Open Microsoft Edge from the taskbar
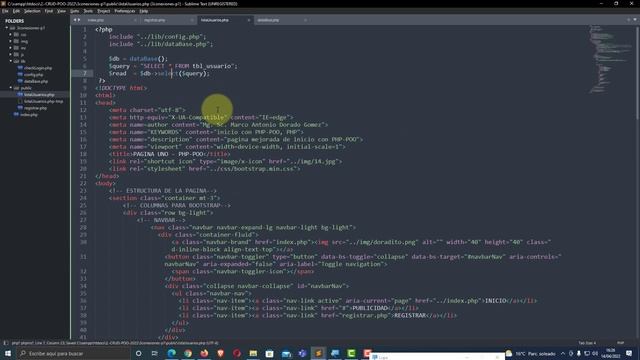The height and width of the screenshot is (360, 640). 171,353
